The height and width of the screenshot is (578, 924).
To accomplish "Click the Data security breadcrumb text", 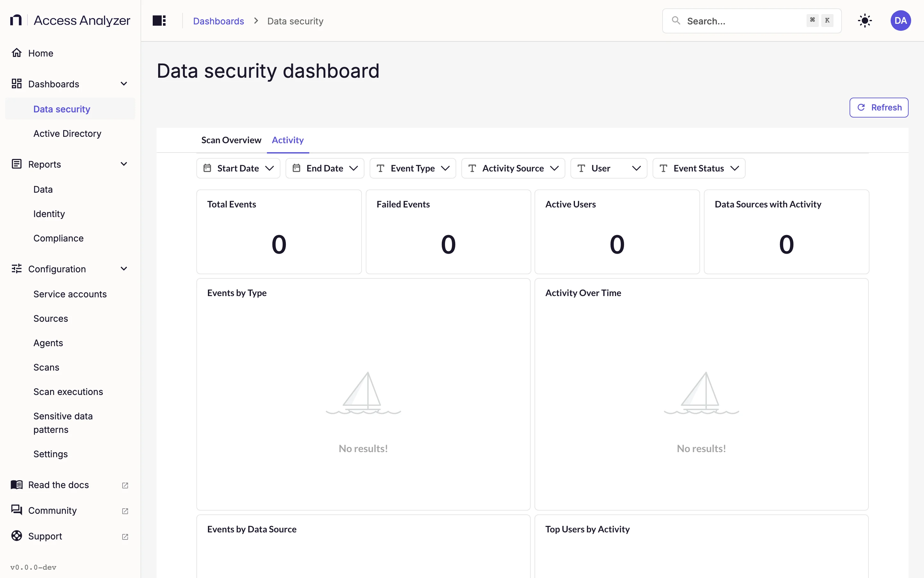I will pyautogui.click(x=295, y=21).
